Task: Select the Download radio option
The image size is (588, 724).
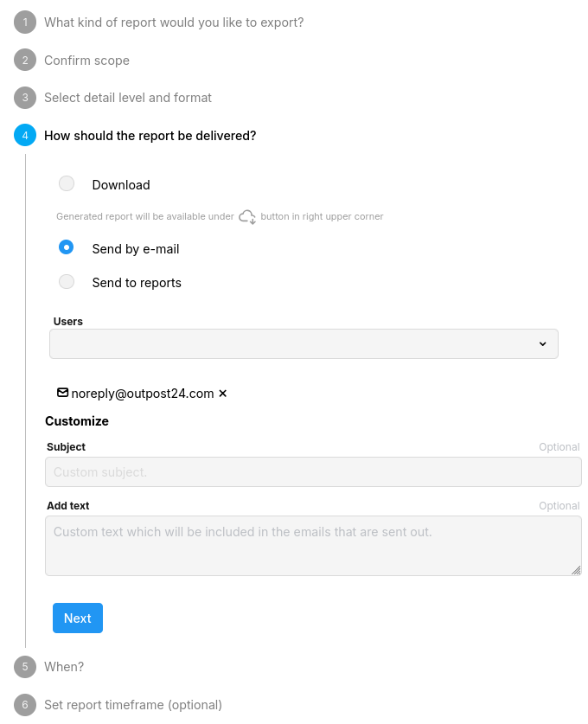Action: point(67,183)
